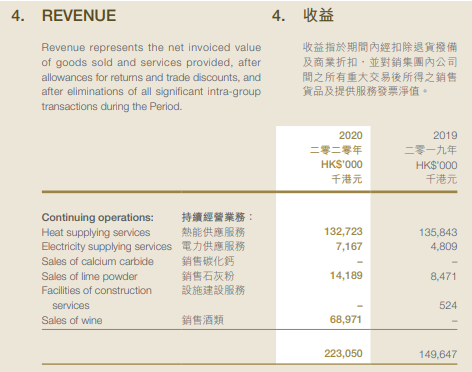Click Electricity supplying services label
The height and width of the screenshot is (372, 472).
pos(107,246)
